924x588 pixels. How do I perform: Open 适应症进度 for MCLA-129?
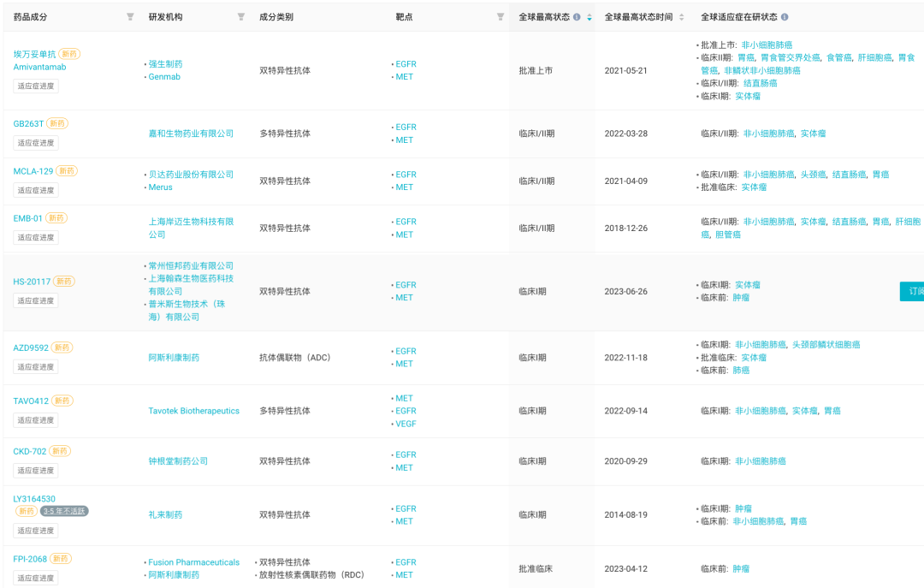click(x=36, y=190)
